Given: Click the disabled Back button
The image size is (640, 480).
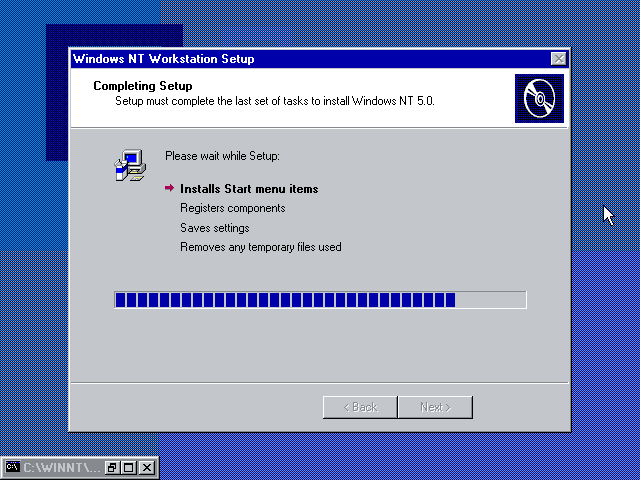Looking at the screenshot, I should [360, 407].
